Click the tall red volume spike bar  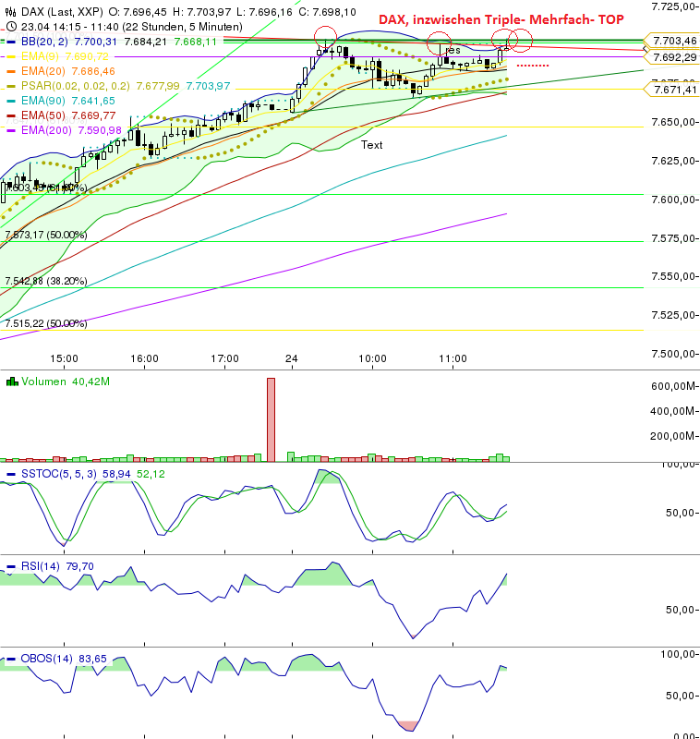click(271, 419)
